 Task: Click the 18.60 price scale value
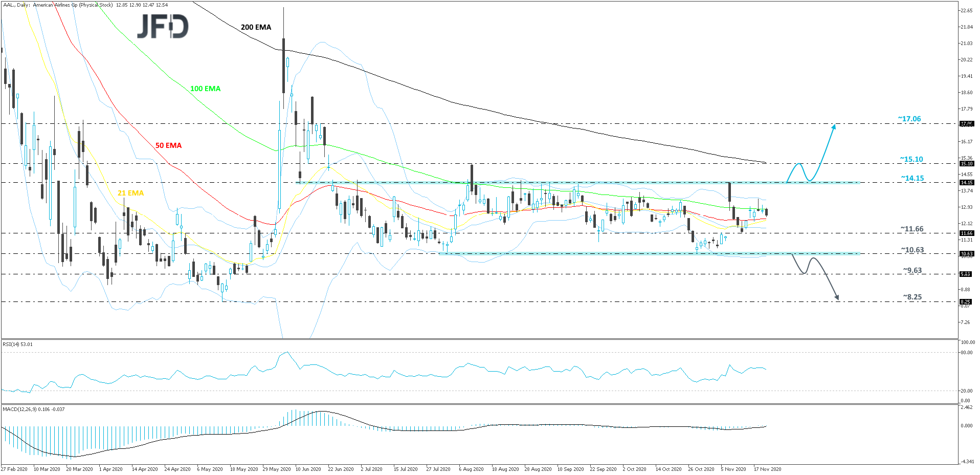coord(966,92)
